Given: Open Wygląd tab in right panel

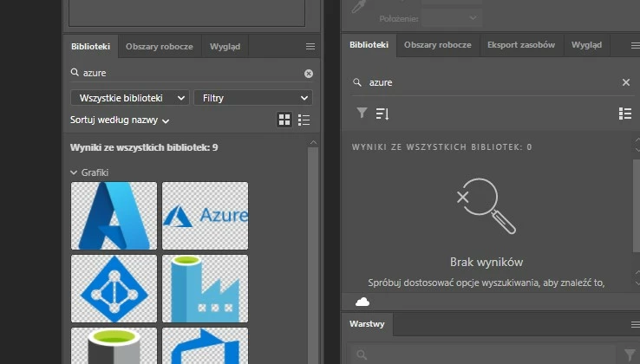Looking at the screenshot, I should click(x=586, y=45).
